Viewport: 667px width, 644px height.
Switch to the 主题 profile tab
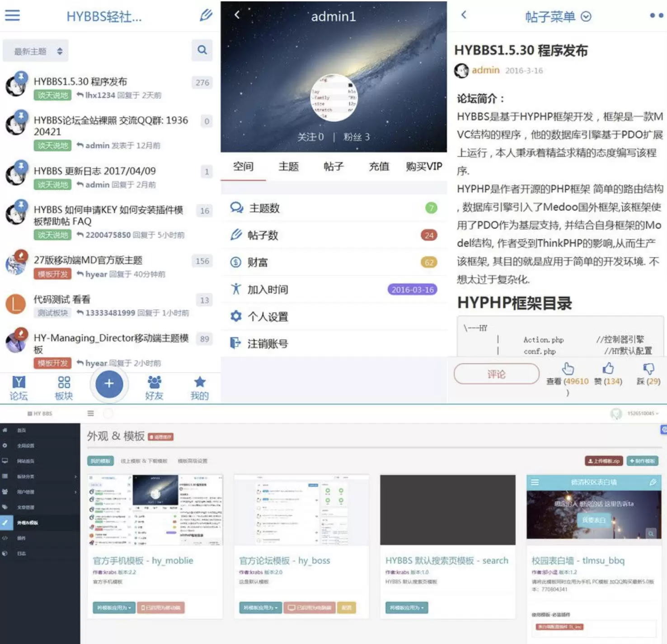point(288,167)
